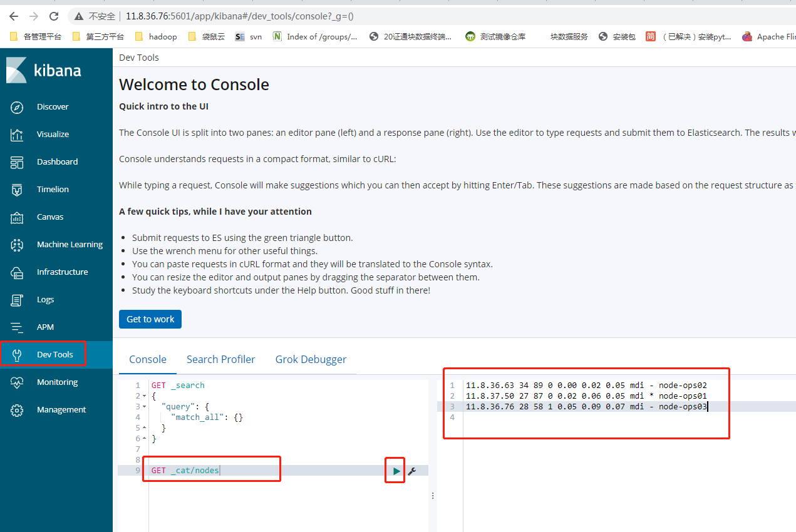Viewport: 796px width, 532px height.
Task: Select Monitoring in the sidebar
Action: click(x=58, y=382)
